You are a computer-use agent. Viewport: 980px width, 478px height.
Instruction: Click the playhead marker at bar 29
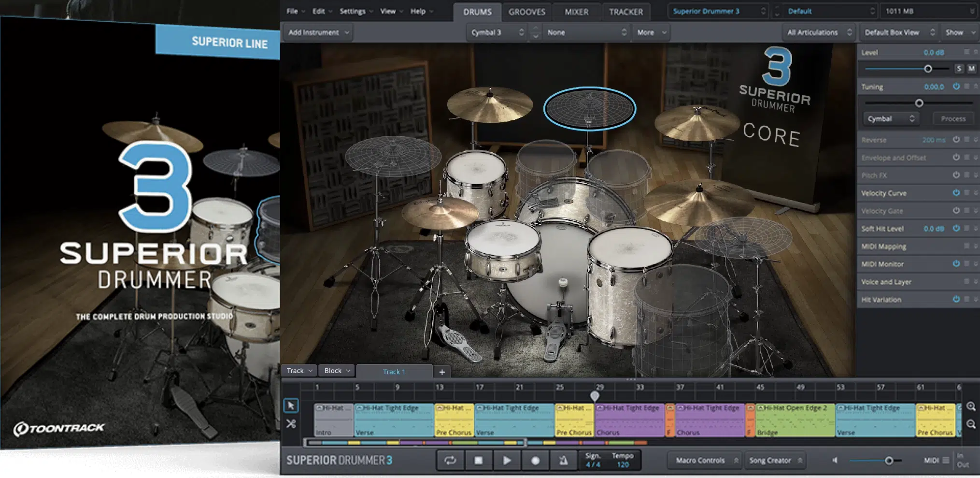[595, 396]
